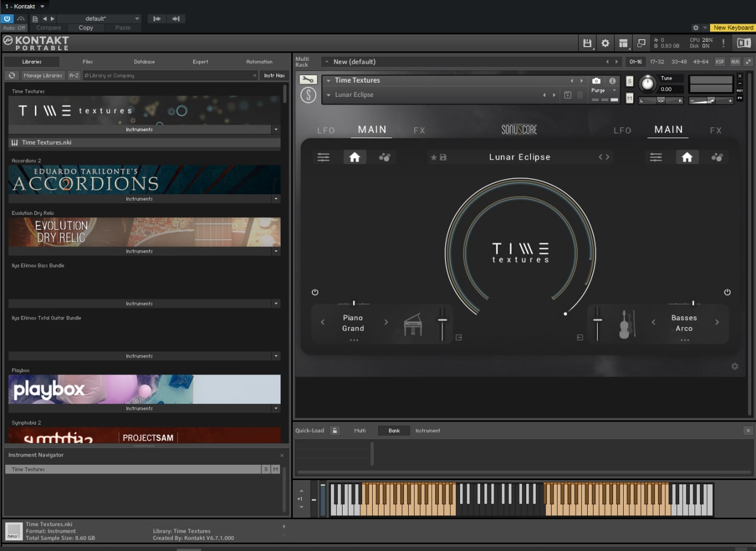Image resolution: width=756 pixels, height=551 pixels.
Task: Click the Native Instruments NI logo
Action: 743,43
